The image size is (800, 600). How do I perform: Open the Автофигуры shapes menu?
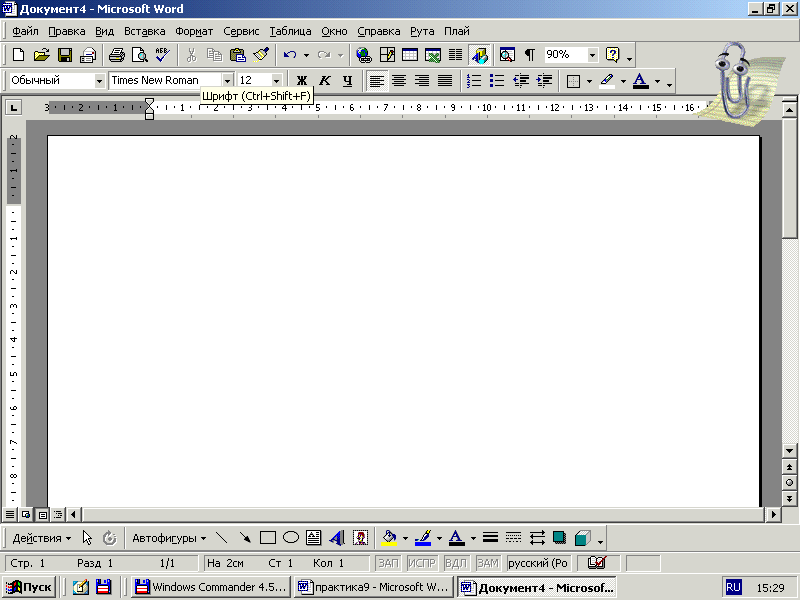(169, 538)
